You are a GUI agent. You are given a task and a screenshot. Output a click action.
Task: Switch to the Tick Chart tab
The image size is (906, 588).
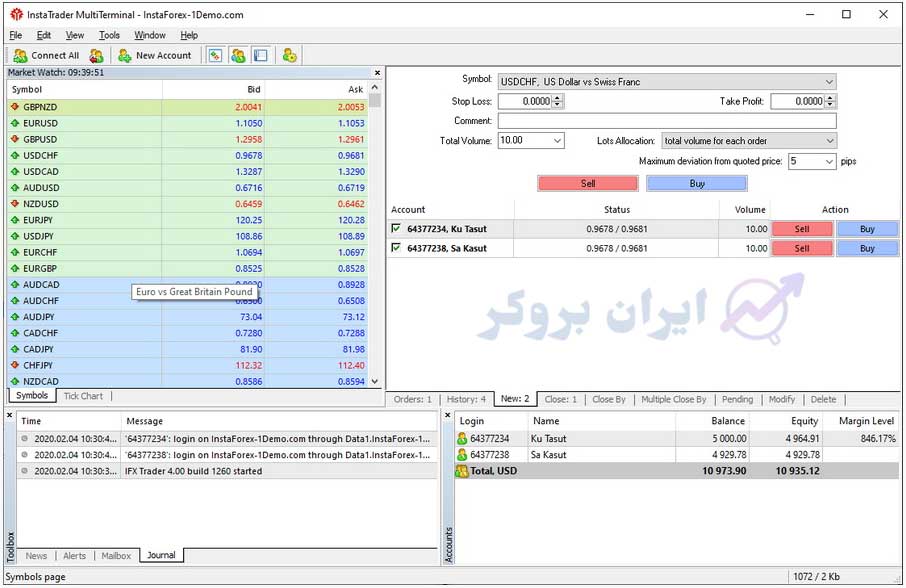coord(83,396)
